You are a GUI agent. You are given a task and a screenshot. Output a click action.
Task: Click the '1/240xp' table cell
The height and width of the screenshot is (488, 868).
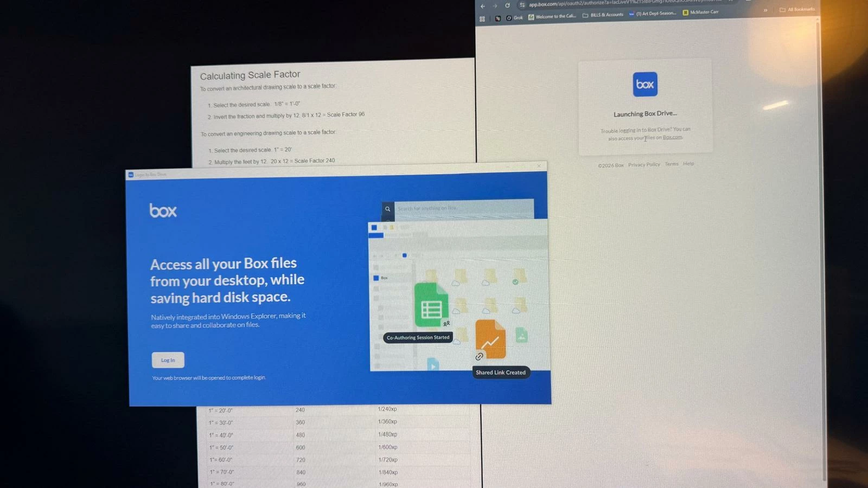[387, 409]
